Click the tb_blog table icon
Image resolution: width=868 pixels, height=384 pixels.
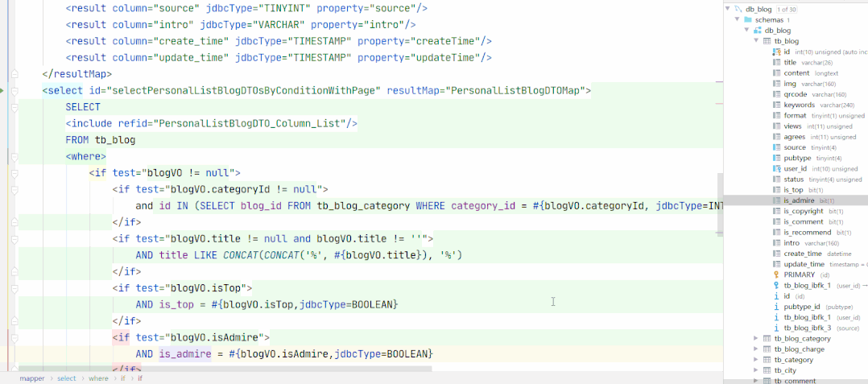click(767, 41)
